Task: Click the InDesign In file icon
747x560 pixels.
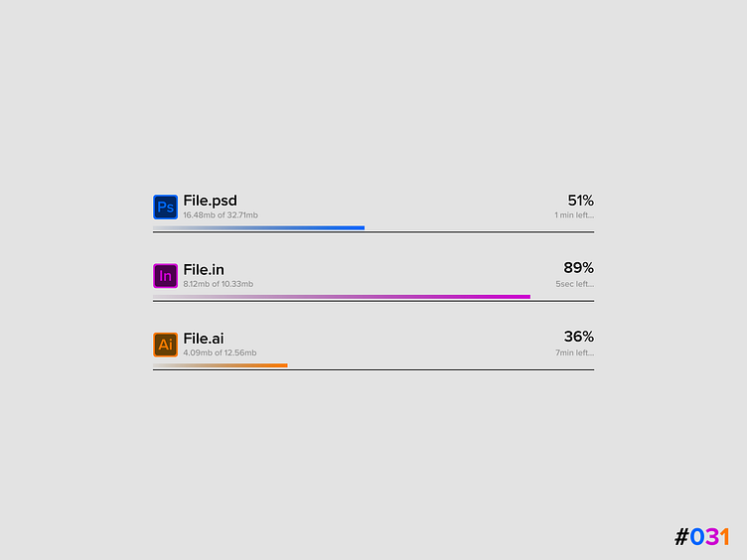Action: pos(165,276)
